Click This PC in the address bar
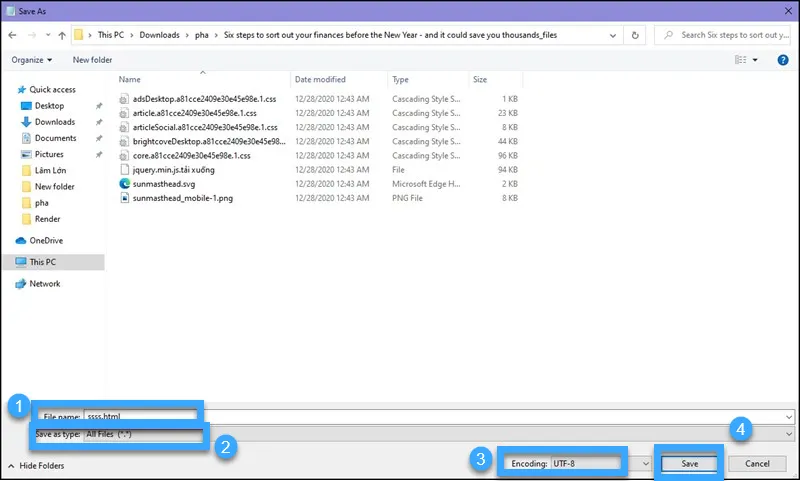Image resolution: width=800 pixels, height=481 pixels. (x=111, y=35)
